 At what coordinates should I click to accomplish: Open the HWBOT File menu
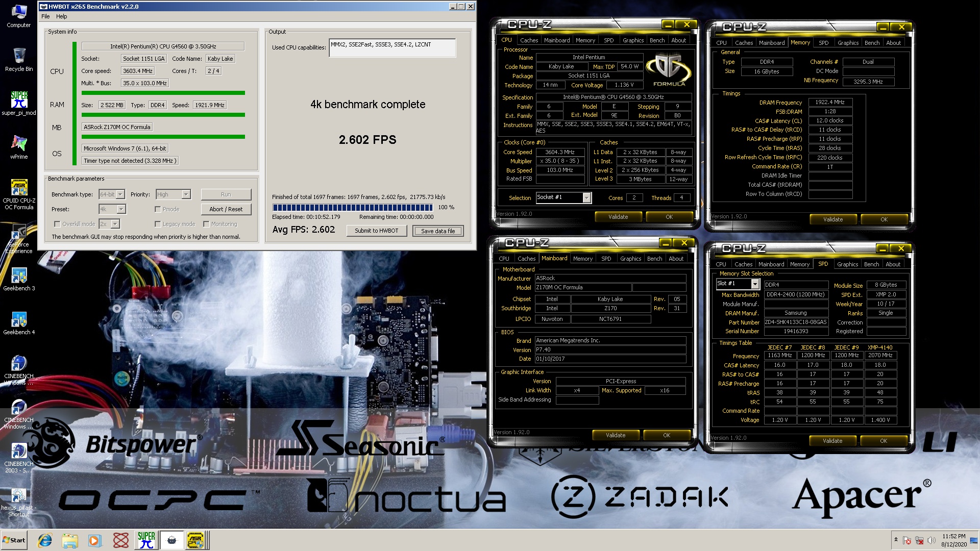pos(45,16)
